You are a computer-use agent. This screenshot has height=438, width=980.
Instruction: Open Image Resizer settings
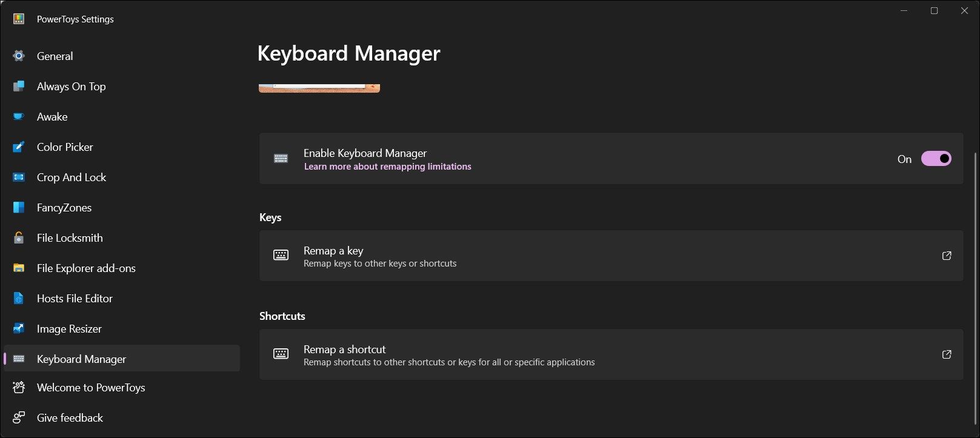pos(121,328)
